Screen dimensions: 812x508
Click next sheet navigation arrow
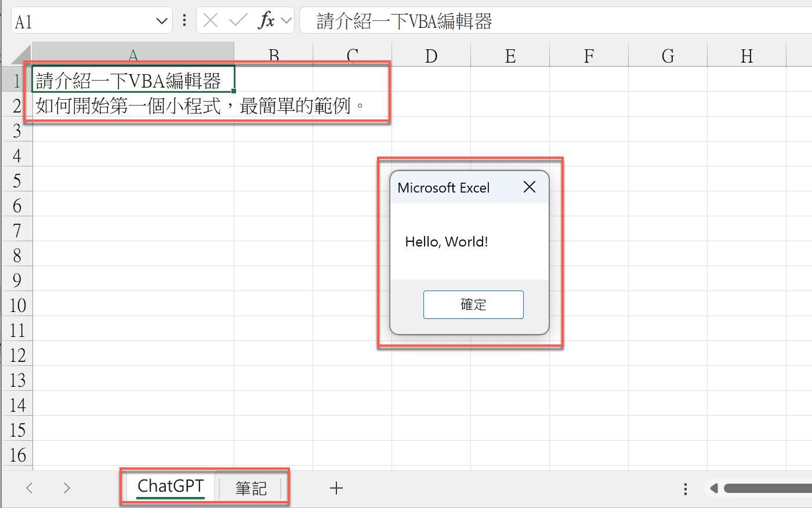(x=67, y=488)
